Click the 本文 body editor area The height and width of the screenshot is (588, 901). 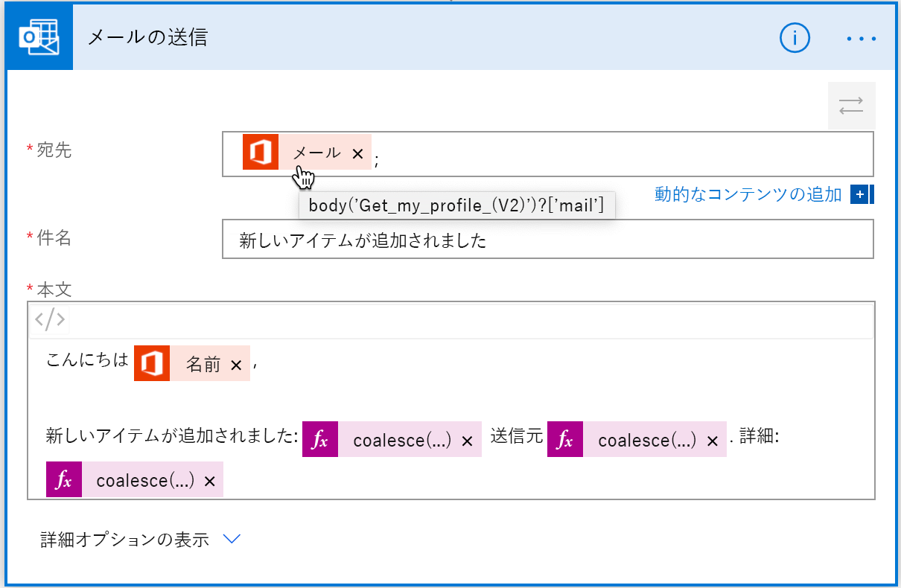pos(521,402)
